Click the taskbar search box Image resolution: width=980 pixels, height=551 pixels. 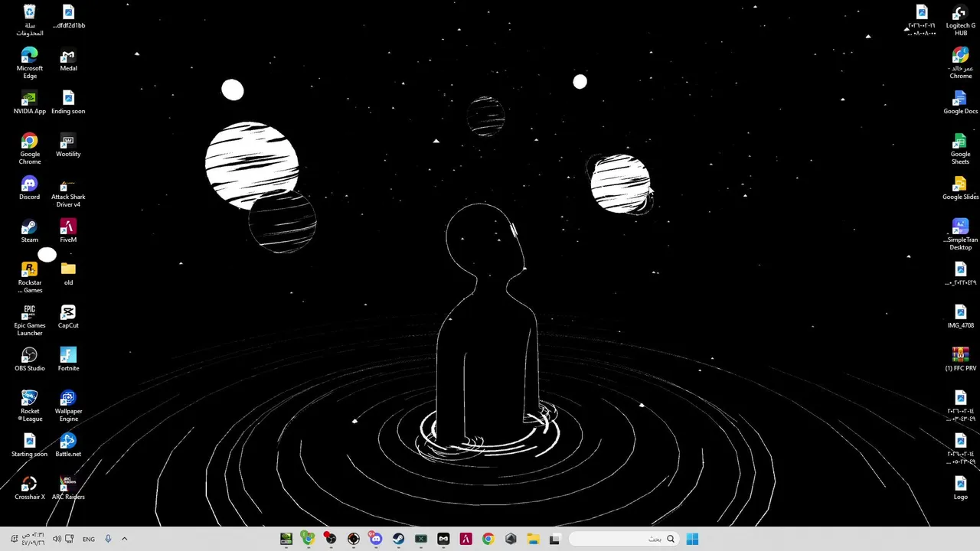625,540
